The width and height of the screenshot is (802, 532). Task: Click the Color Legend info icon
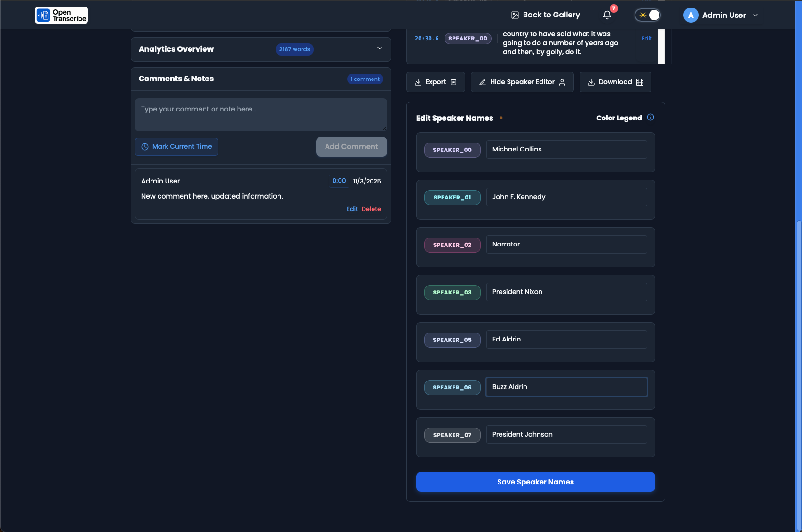pos(651,118)
